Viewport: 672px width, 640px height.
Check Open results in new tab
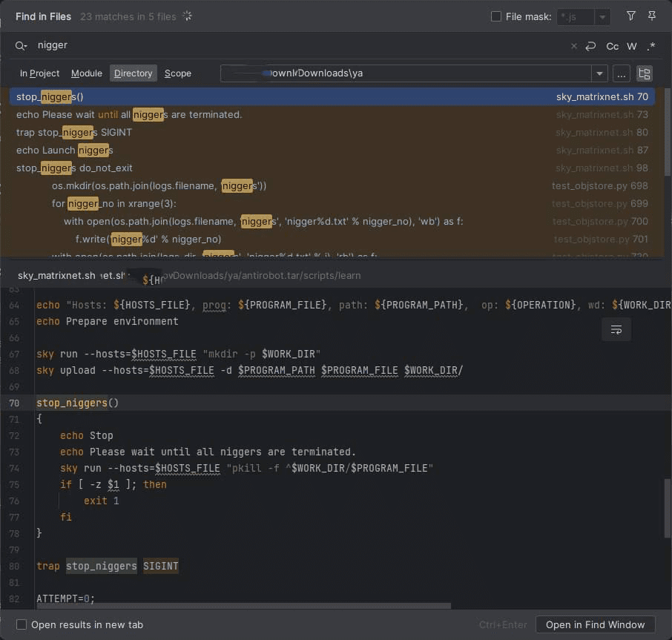coord(22,624)
